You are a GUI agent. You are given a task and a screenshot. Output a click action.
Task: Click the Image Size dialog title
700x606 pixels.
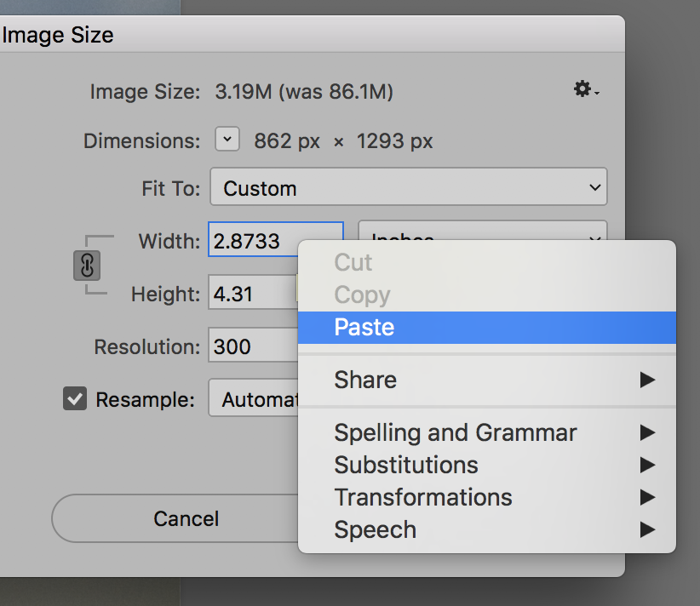[57, 35]
